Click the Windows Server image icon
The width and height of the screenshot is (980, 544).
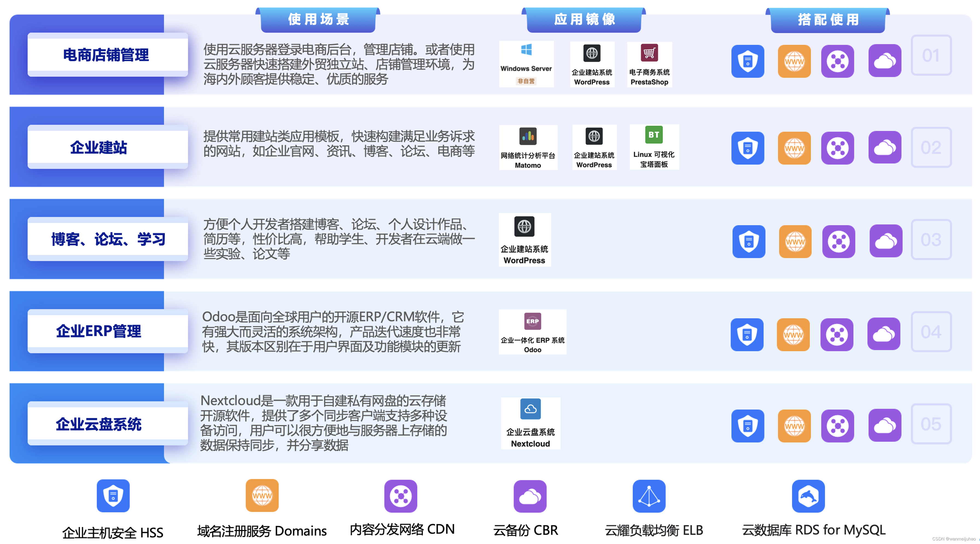point(527,50)
